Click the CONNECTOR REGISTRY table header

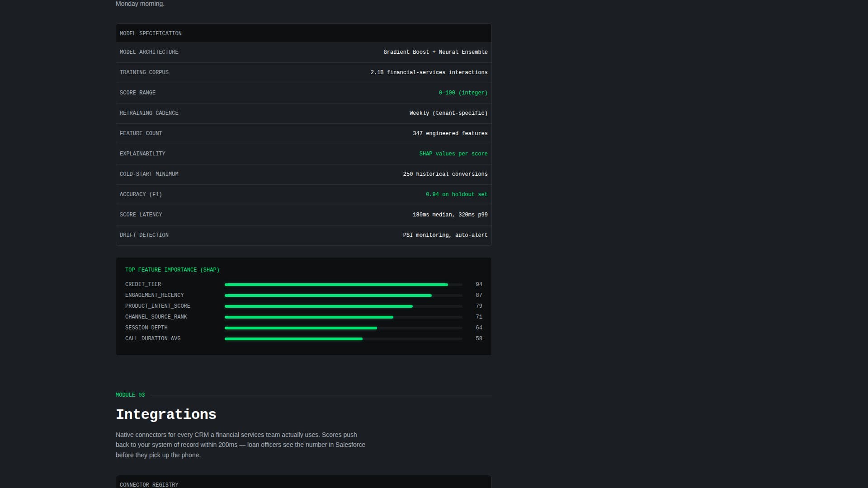[303, 482]
